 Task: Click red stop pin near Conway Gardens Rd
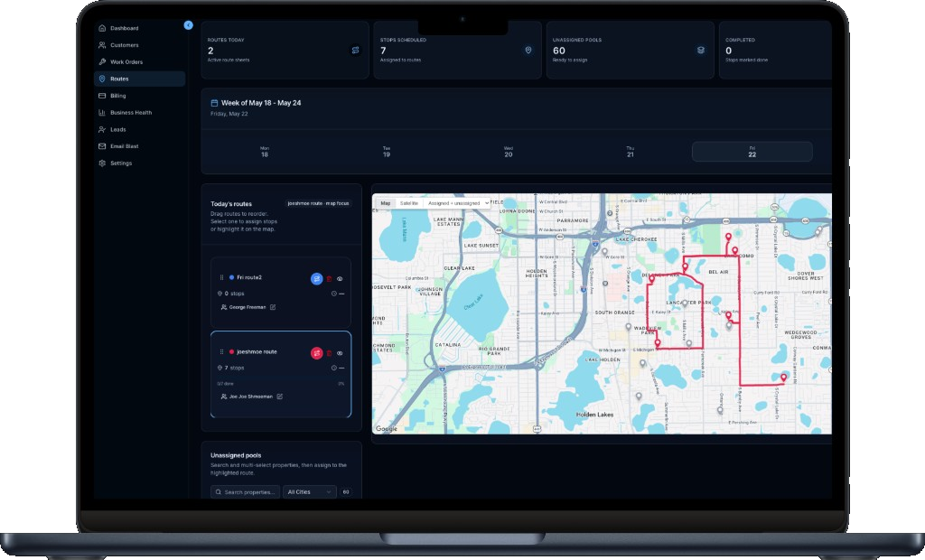click(x=783, y=378)
